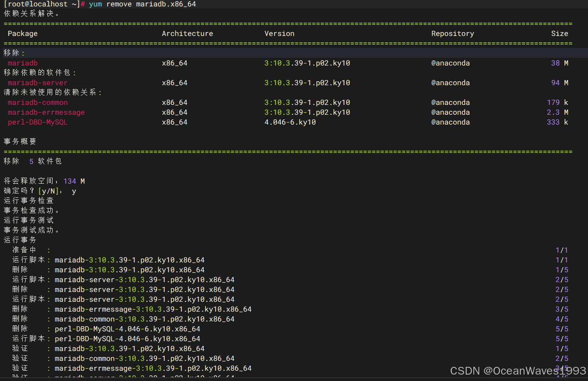Screen dimensions: 588x381
Task: Click the 'yum remove mariadb.x86_64' command text
Action: (x=143, y=4)
